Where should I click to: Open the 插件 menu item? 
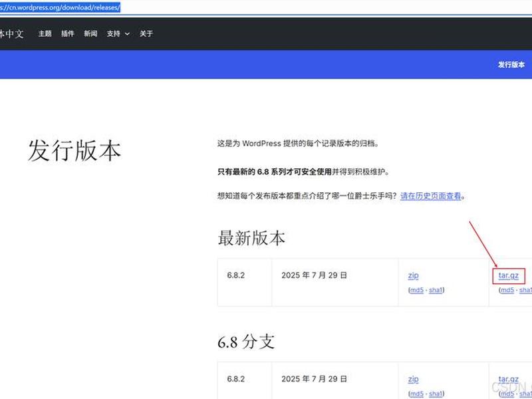pos(68,34)
